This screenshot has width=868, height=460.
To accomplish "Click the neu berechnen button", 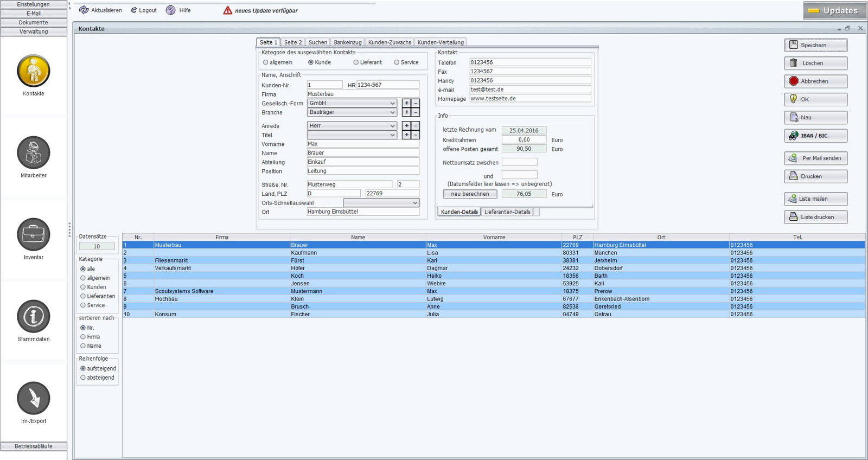I will pos(470,194).
